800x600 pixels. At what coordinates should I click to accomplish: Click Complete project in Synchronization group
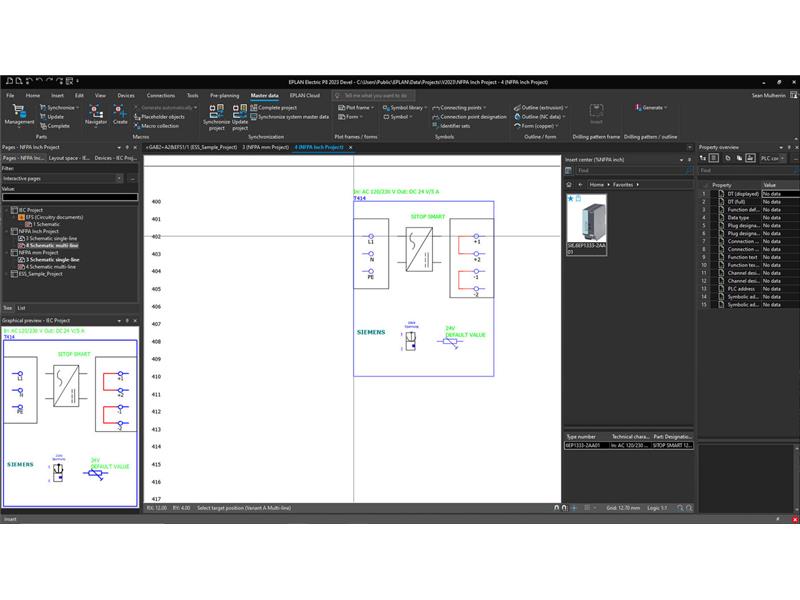pos(273,108)
